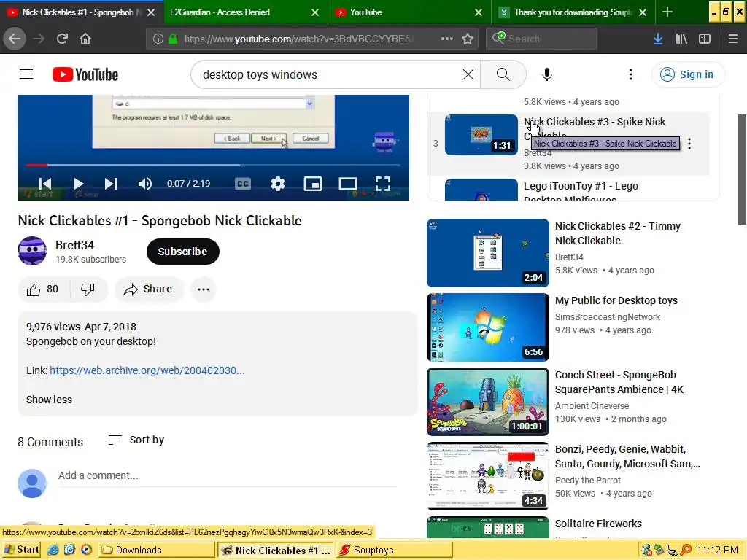Open YouTube settings three-dot menu near Sign in
Viewport: 747px width, 560px height.
pos(631,74)
